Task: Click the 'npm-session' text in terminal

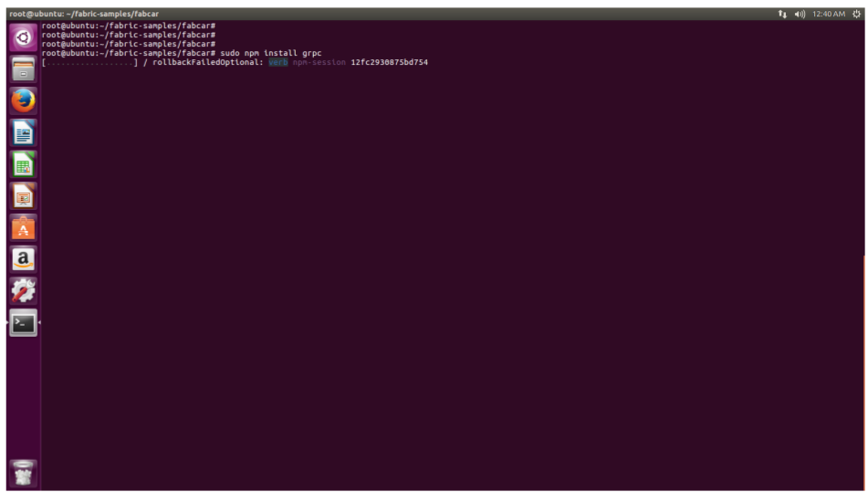Action: pos(319,63)
